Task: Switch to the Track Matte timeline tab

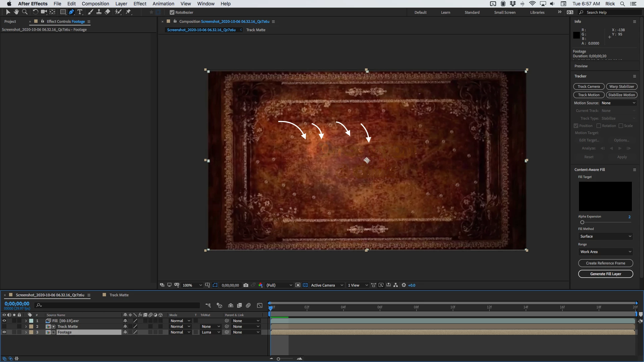Action: click(x=119, y=295)
